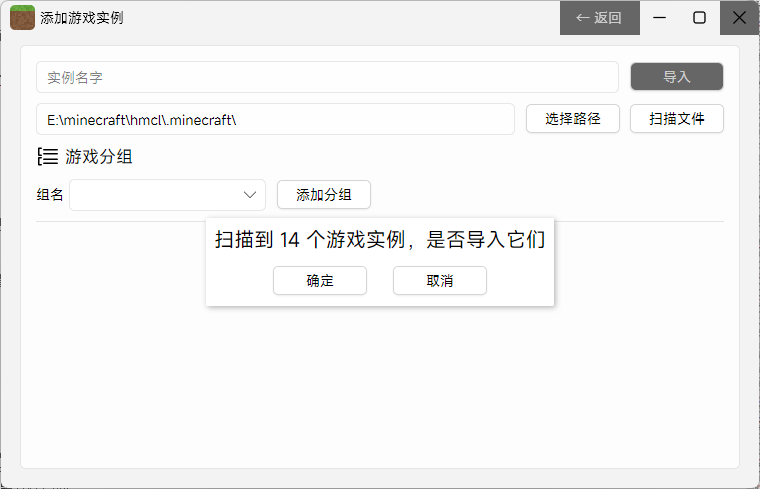
Task: Focus the 实例名字 input field
Action: [327, 77]
